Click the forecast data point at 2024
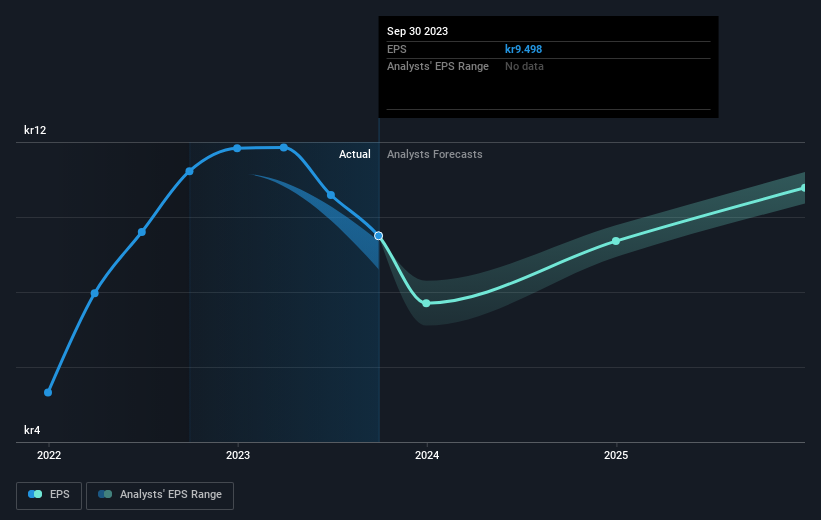The height and width of the screenshot is (520, 821). point(426,303)
